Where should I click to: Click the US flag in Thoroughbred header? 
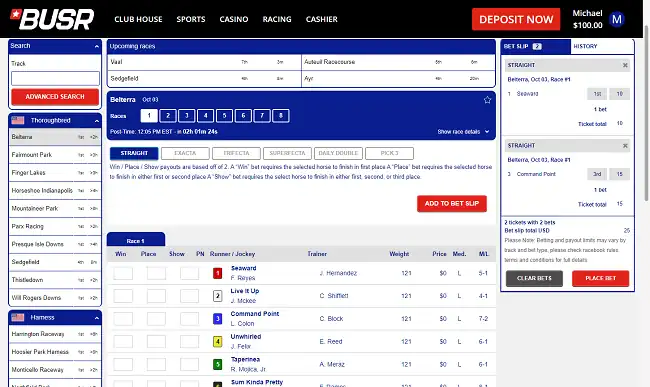point(18,121)
